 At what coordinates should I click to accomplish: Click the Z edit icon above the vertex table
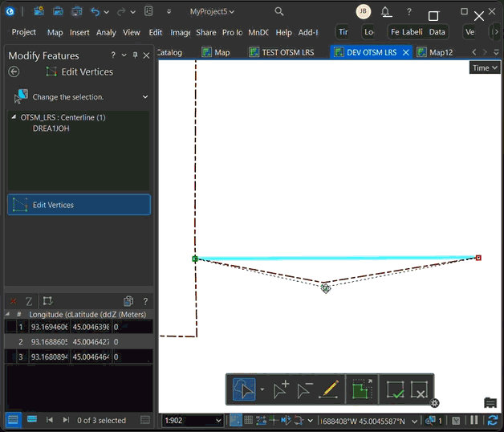click(29, 301)
